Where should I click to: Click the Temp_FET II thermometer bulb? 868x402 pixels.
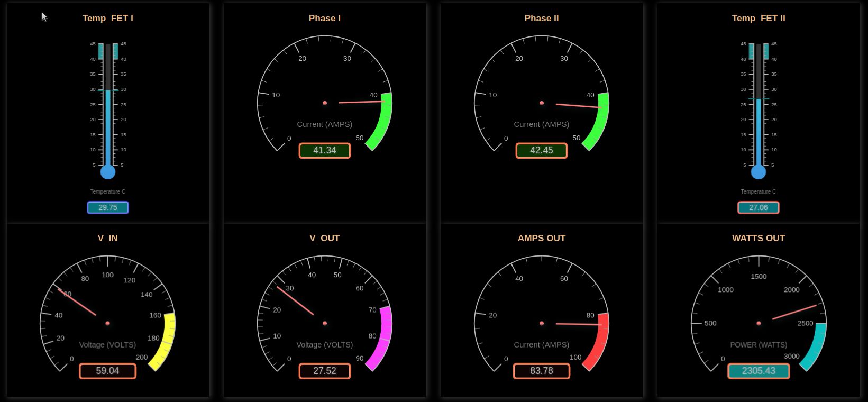coord(759,172)
